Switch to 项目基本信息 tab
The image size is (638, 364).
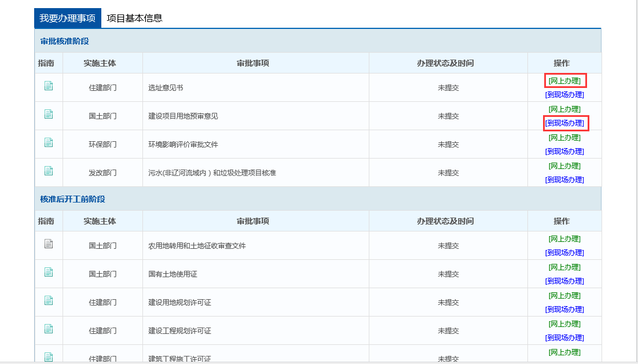click(x=134, y=18)
